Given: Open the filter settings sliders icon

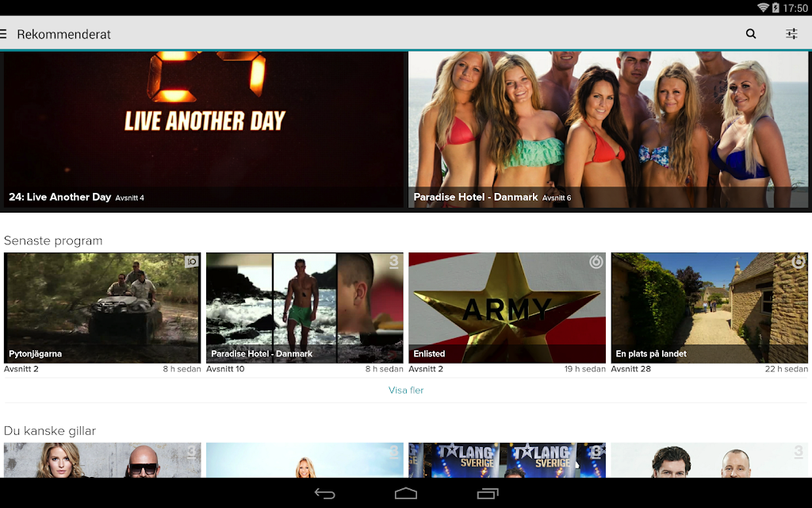Looking at the screenshot, I should (x=791, y=34).
